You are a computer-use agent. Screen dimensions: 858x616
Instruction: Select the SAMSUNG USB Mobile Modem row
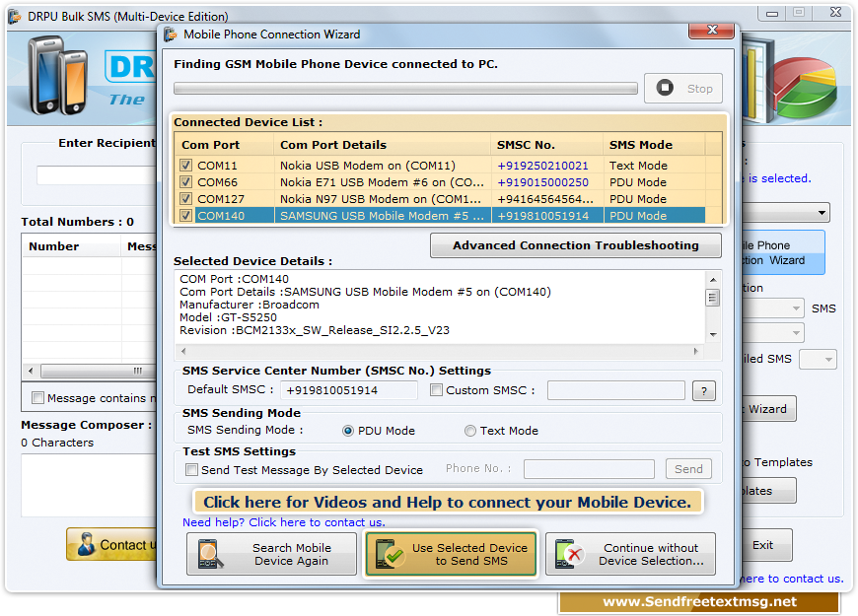coord(440,216)
